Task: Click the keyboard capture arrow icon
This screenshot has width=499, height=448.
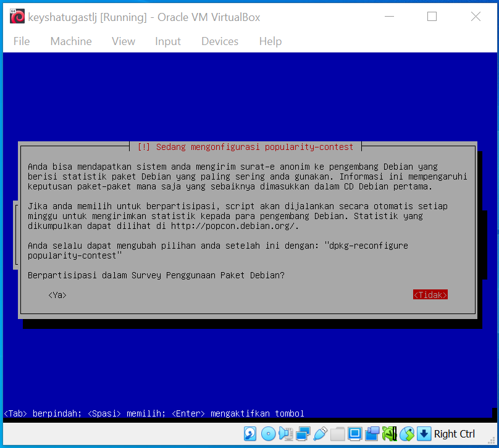Action: pyautogui.click(x=424, y=434)
